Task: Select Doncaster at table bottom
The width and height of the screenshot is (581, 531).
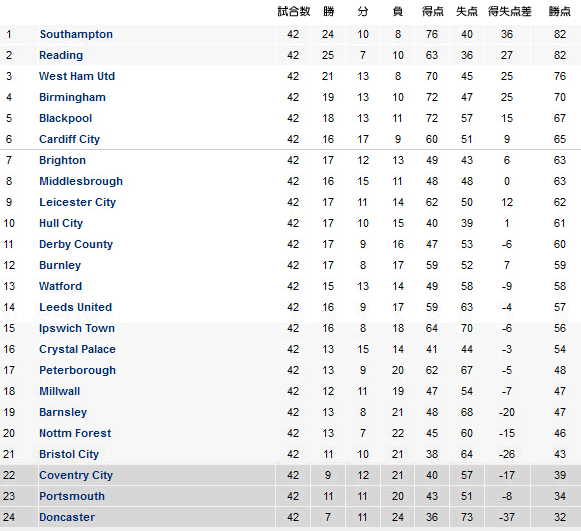Action: point(67,517)
